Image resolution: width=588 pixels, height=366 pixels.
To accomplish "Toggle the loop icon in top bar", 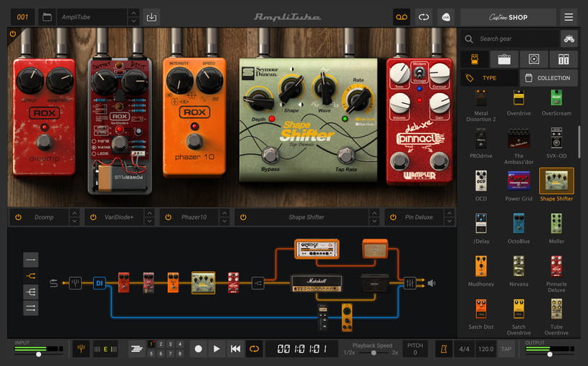I will point(424,17).
